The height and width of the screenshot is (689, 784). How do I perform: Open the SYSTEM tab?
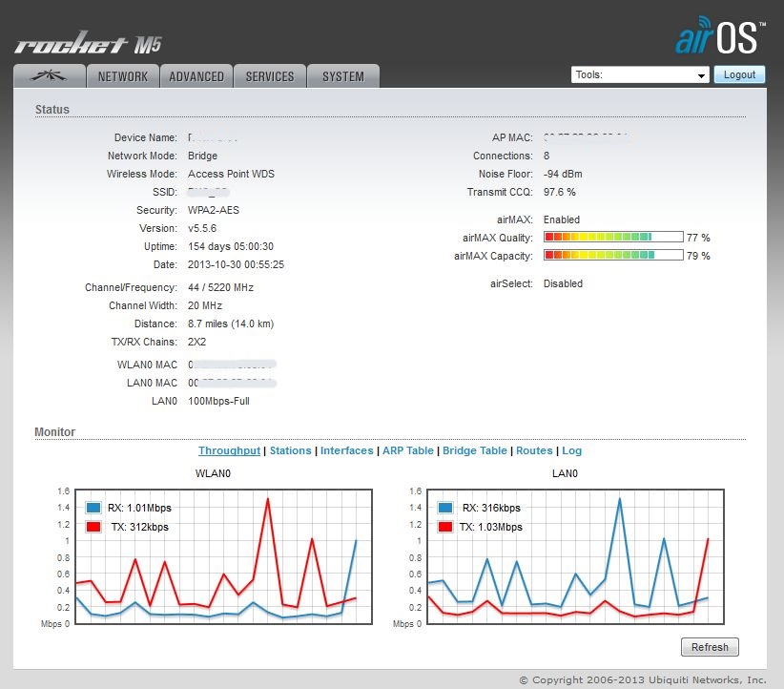point(343,76)
